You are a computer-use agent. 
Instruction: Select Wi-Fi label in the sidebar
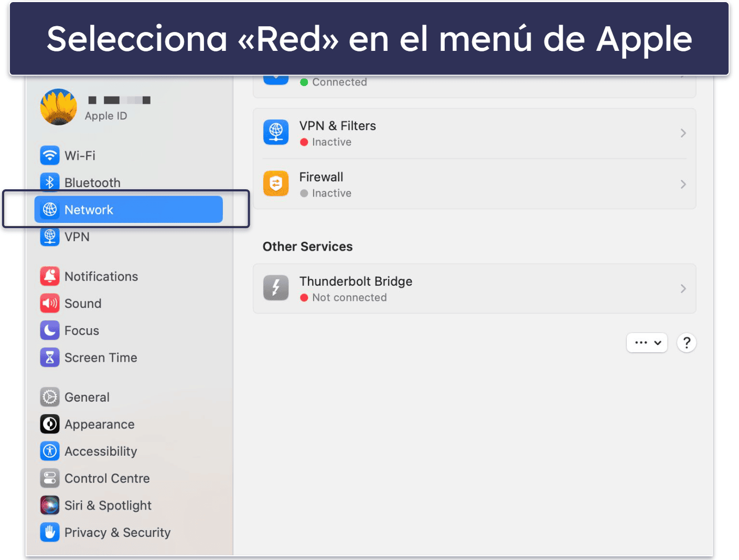(80, 156)
